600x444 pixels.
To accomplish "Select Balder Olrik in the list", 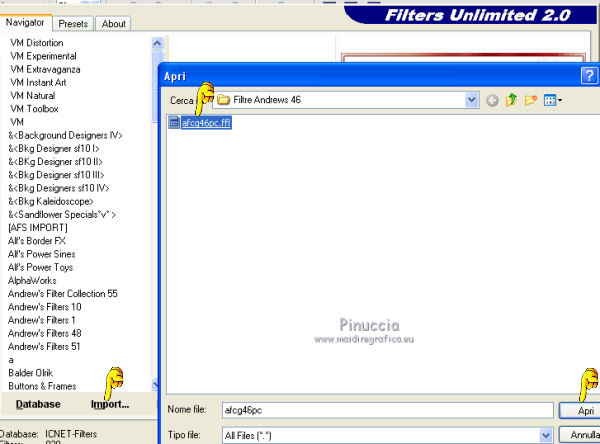I will click(x=31, y=373).
